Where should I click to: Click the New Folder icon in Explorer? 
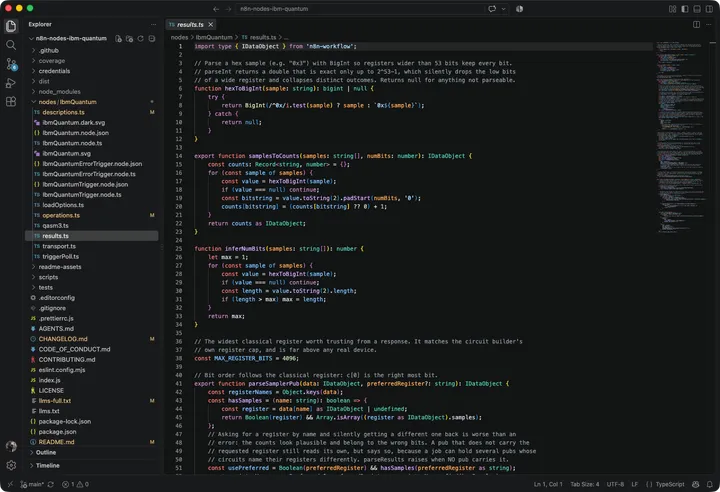tap(129, 39)
